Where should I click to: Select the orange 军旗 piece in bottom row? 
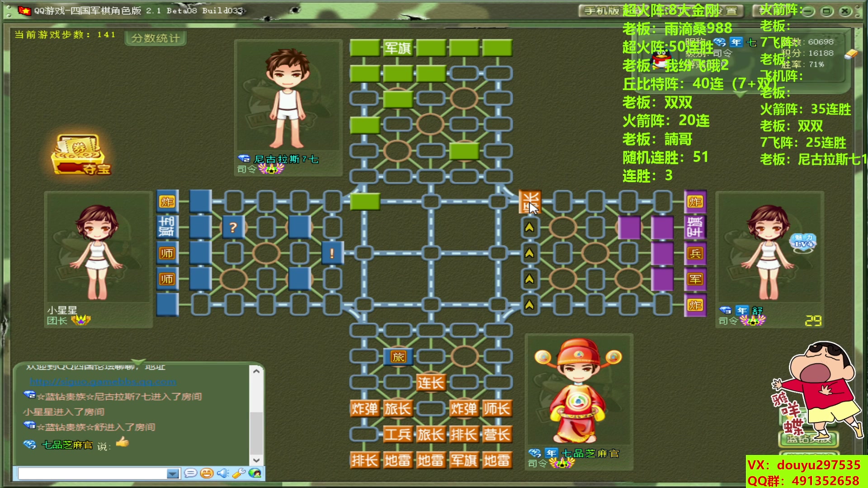464,460
